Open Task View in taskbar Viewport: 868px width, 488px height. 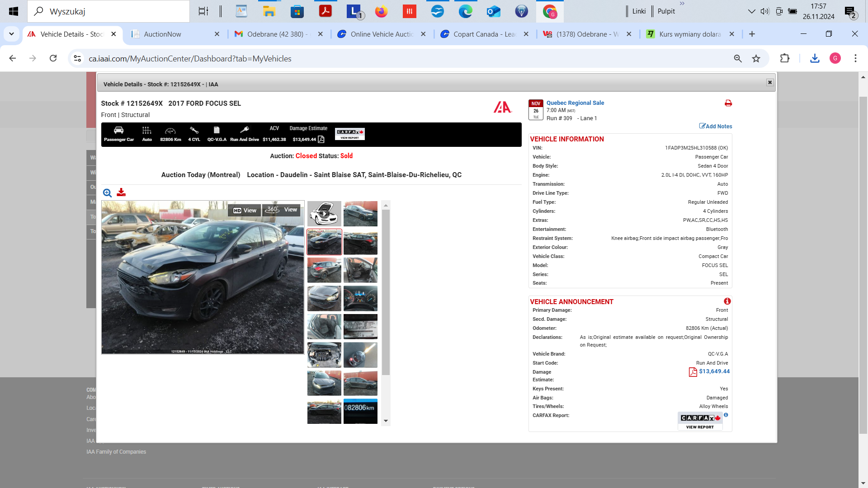pos(203,11)
